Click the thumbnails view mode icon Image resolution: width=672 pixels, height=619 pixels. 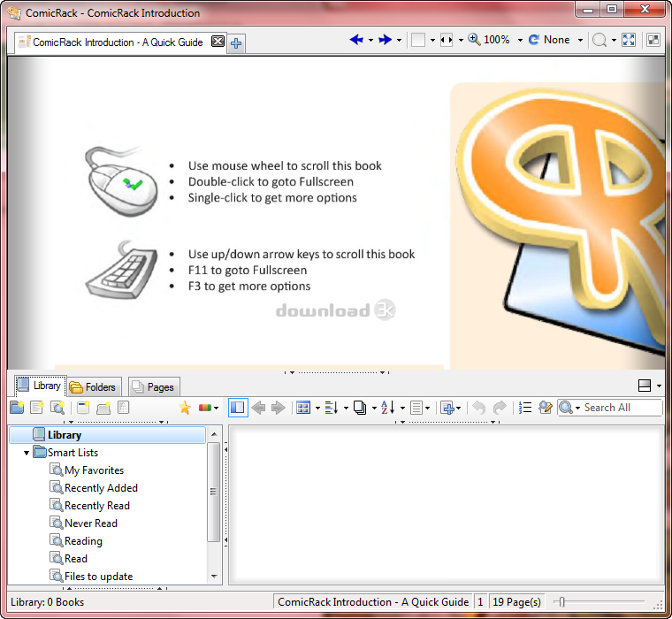point(303,408)
